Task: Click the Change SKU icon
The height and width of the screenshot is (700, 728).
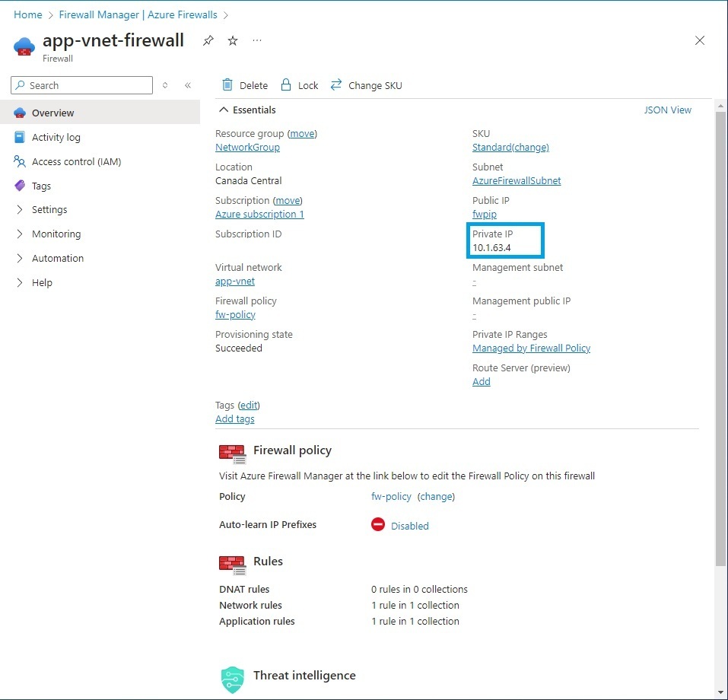Action: click(x=335, y=85)
